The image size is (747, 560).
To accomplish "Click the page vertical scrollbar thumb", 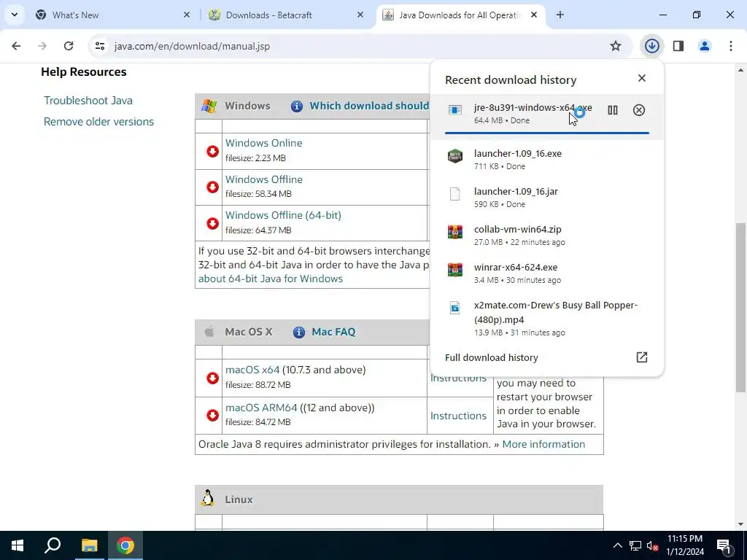I will click(x=740, y=307).
